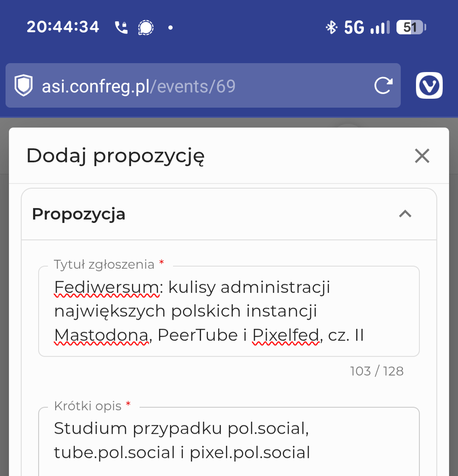This screenshot has width=458, height=476.
Task: Tap the Propozycja section header
Action: tap(78, 214)
